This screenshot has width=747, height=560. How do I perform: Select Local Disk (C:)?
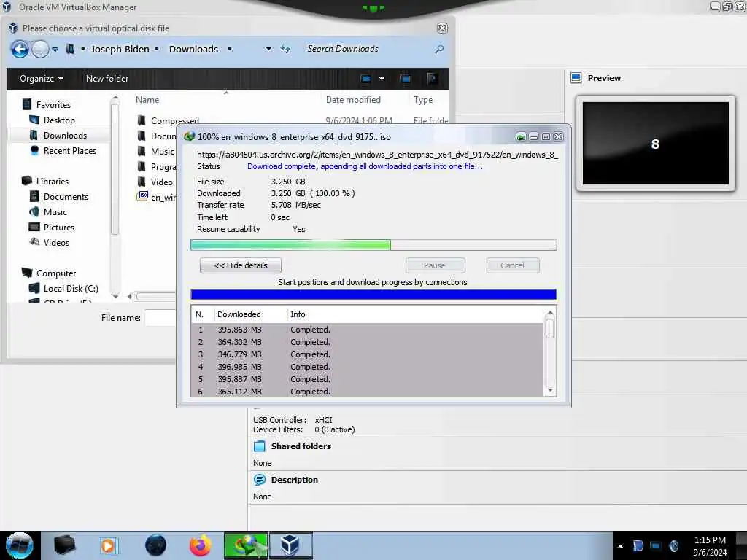64,289
